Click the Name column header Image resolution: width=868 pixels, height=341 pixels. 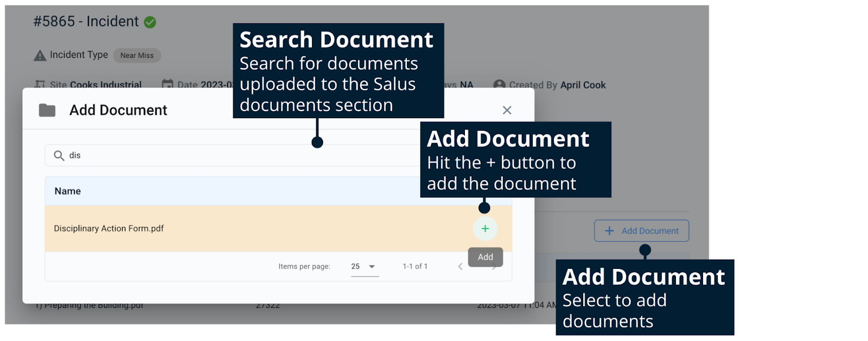pyautogui.click(x=68, y=191)
